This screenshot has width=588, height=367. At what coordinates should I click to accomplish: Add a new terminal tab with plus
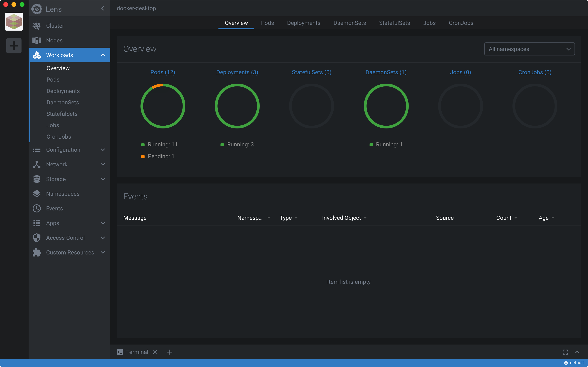tap(170, 352)
